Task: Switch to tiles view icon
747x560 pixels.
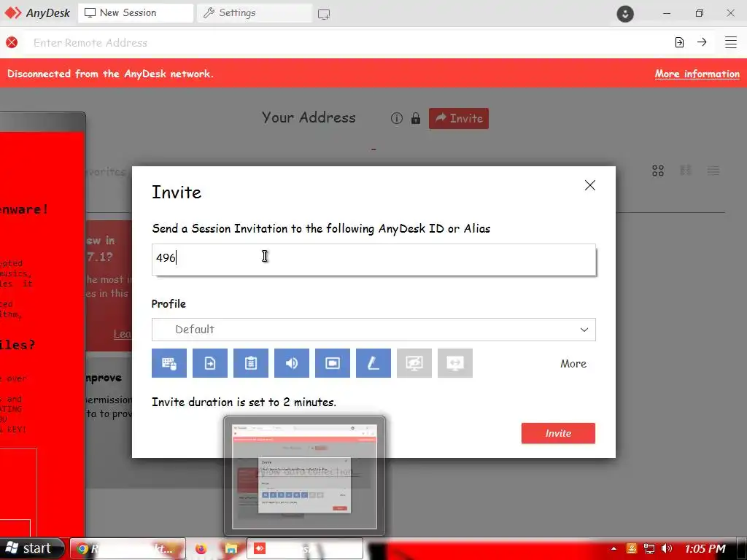Action: pos(658,171)
